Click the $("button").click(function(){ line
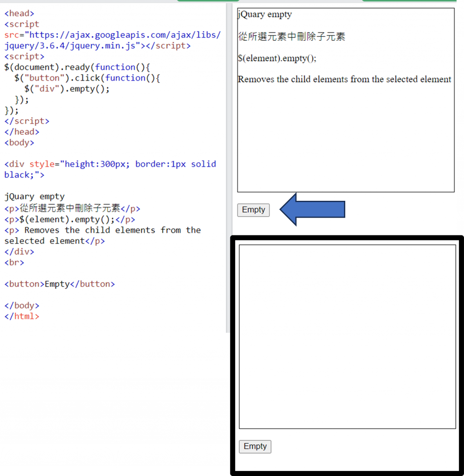This screenshot has height=476, width=464. tap(87, 78)
